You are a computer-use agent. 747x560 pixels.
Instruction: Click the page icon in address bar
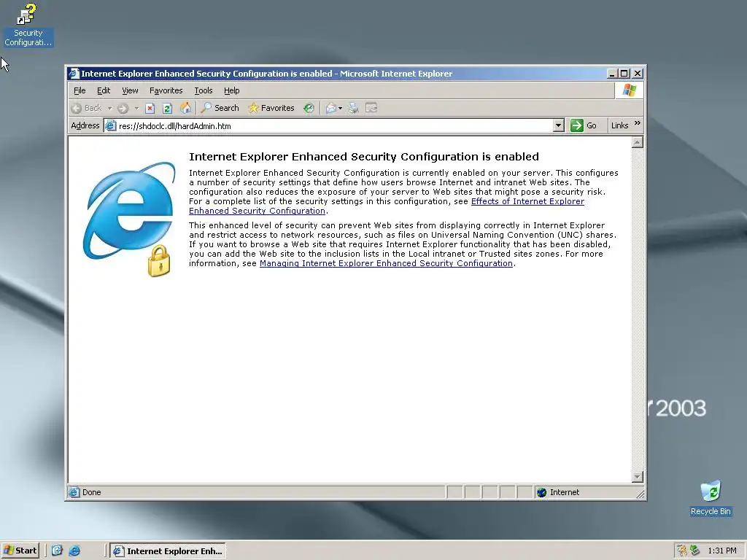coord(111,125)
